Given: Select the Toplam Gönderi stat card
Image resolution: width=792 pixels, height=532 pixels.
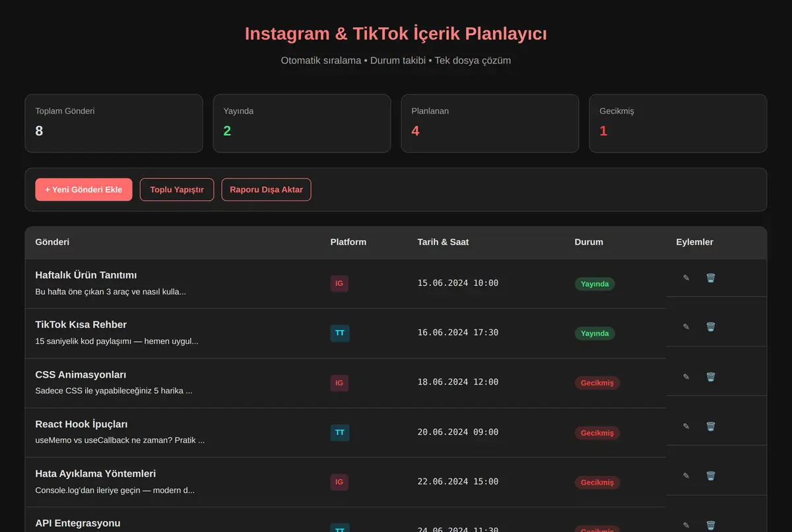Looking at the screenshot, I should pyautogui.click(x=114, y=123).
